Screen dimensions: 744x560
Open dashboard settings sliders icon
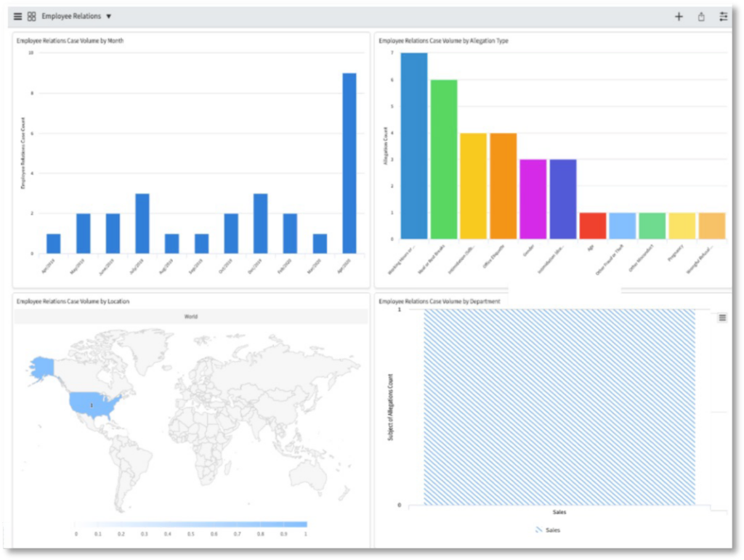point(723,17)
